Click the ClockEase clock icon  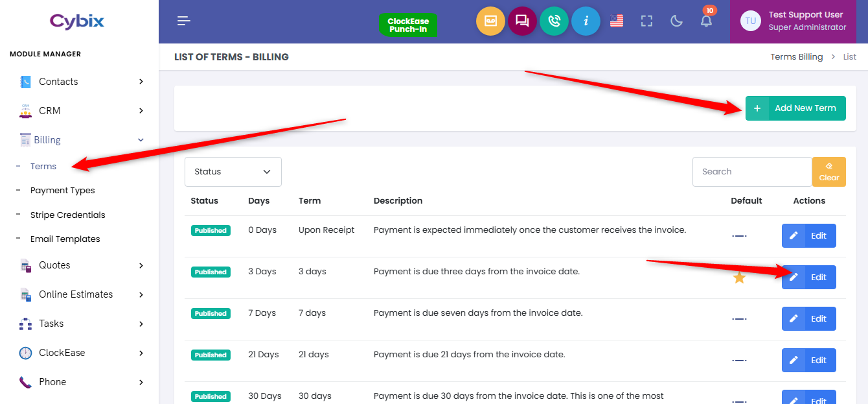[25, 353]
